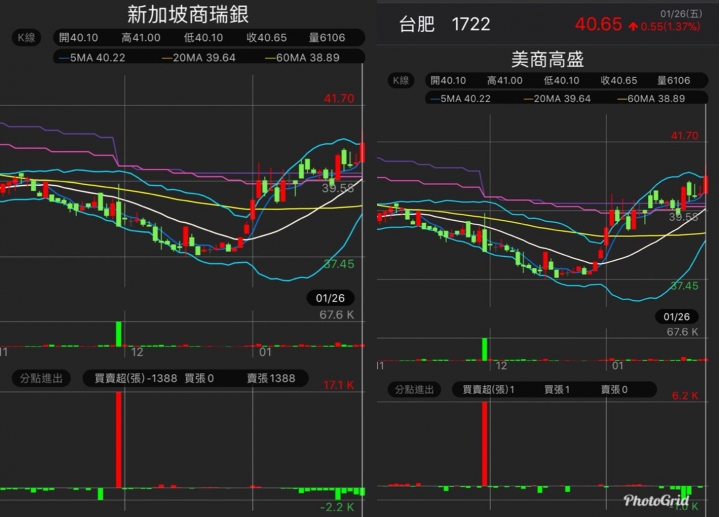Viewport: 720px width, 517px height.
Task: Click 賣張 0 in 美商高盛 panel
Action: point(614,390)
